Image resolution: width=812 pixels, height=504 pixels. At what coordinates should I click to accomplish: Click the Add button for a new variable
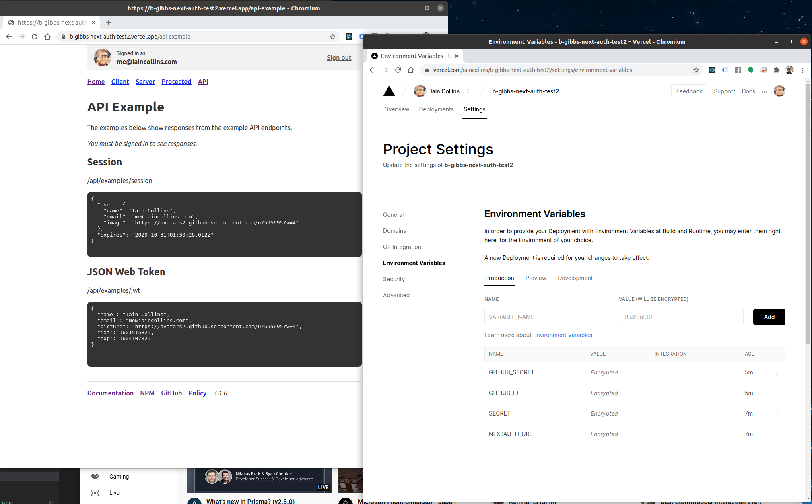point(769,317)
